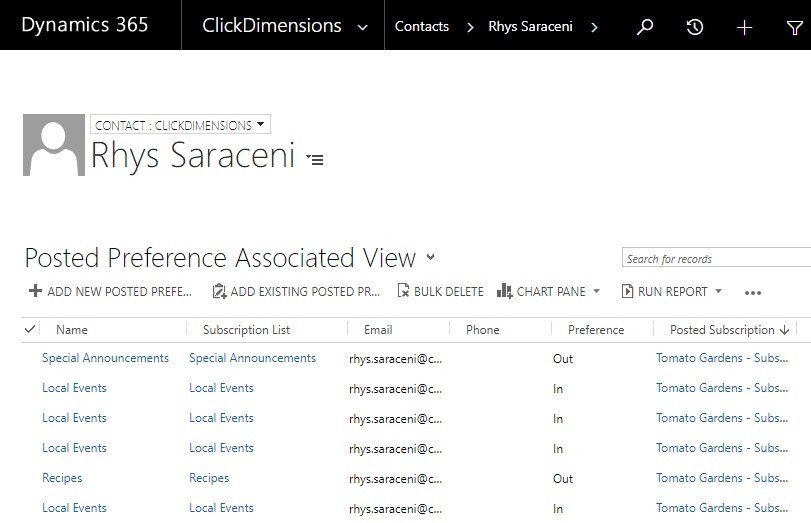This screenshot has height=523, width=811.
Task: Select email cell in Special Announcements row
Action: point(396,359)
